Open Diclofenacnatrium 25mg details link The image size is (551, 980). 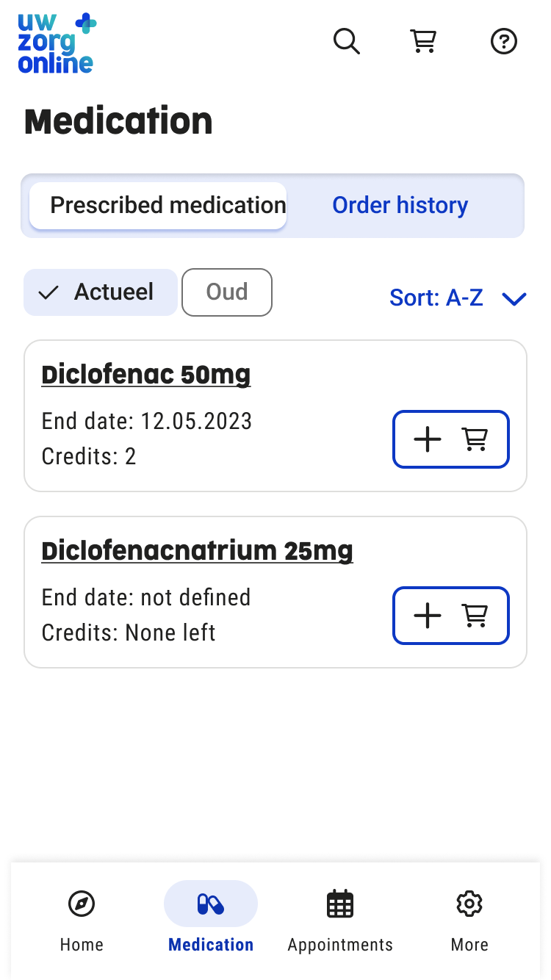(x=198, y=551)
